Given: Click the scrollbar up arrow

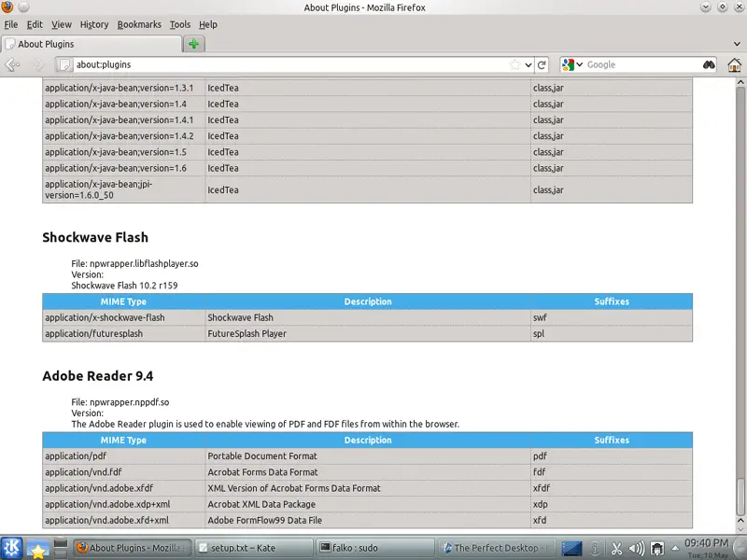Looking at the screenshot, I should pyautogui.click(x=740, y=82).
